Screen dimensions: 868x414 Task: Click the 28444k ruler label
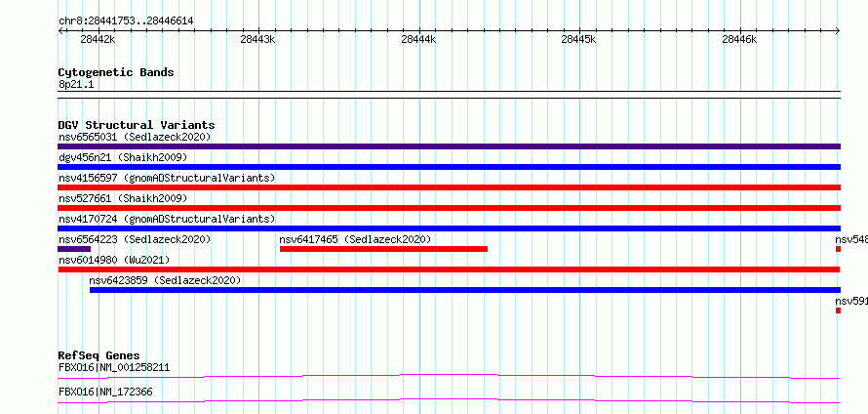[418, 39]
